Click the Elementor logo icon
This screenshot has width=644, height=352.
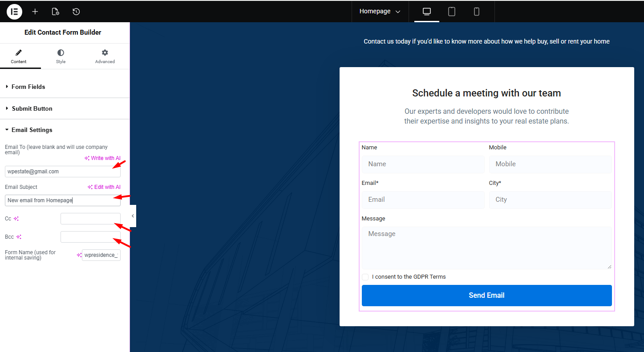click(x=14, y=12)
